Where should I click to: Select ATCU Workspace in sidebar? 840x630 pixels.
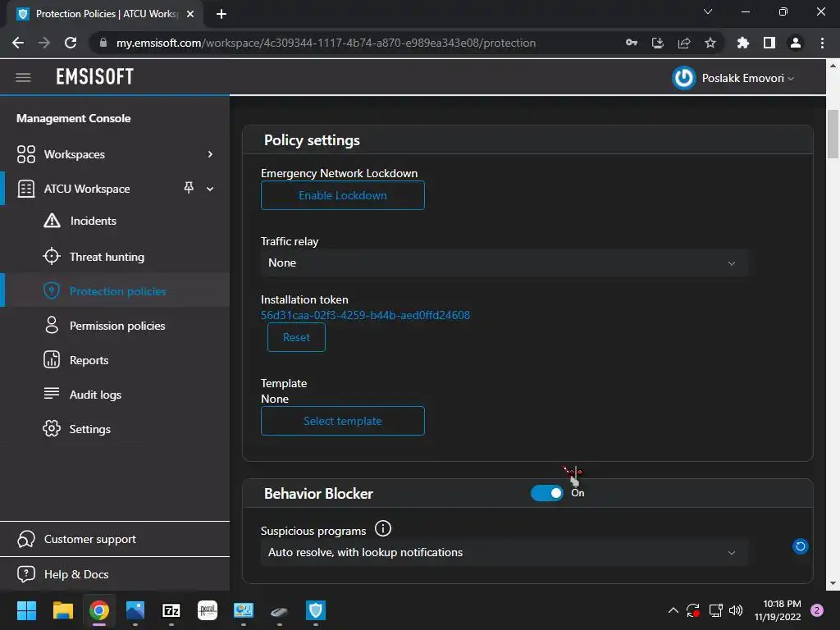[x=115, y=189]
